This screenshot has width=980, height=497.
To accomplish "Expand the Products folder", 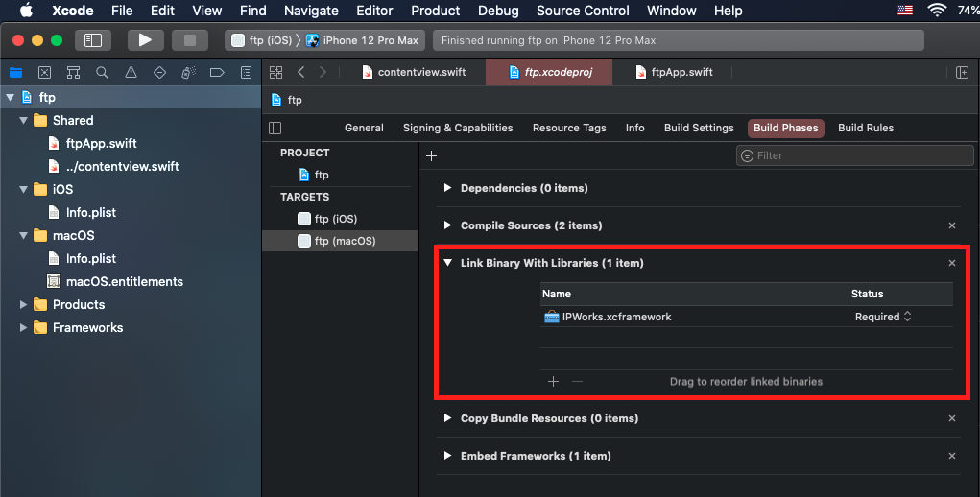I will (x=23, y=305).
